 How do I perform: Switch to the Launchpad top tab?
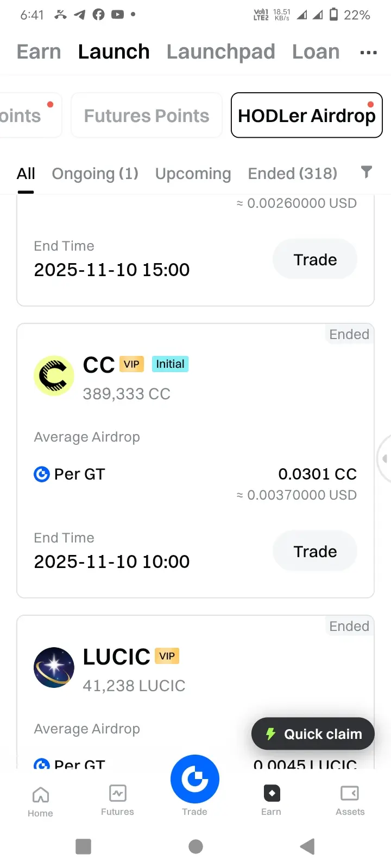tap(220, 52)
